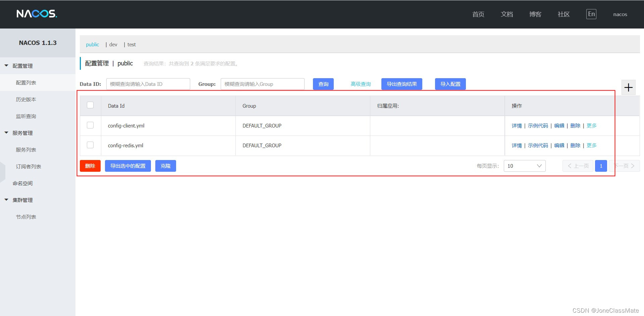Click the red 删除 batch delete button
Screen dimensions: 644x316
[90, 166]
